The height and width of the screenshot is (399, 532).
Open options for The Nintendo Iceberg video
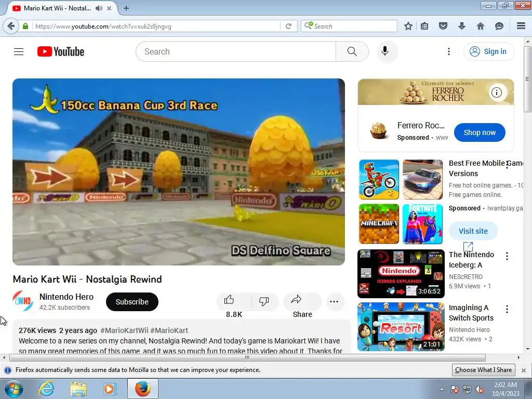[x=507, y=256]
